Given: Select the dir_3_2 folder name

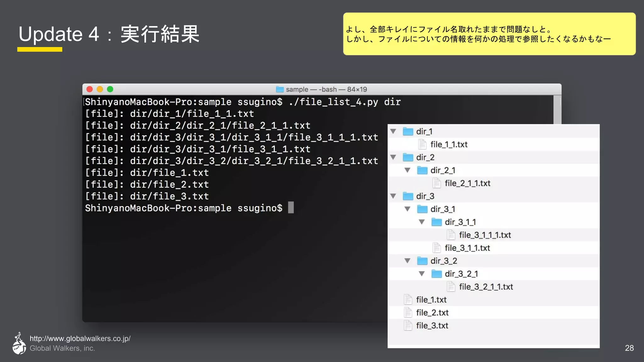Looking at the screenshot, I should 444,261.
